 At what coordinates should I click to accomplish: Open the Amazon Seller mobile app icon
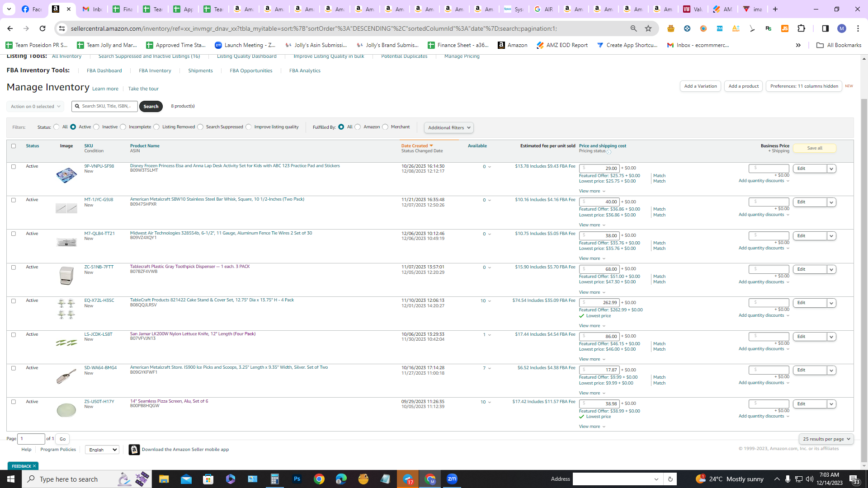(x=134, y=450)
